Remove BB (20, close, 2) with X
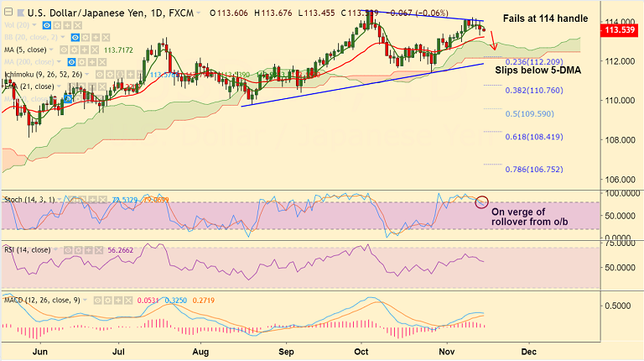Image resolution: width=644 pixels, height=361 pixels. (106, 38)
